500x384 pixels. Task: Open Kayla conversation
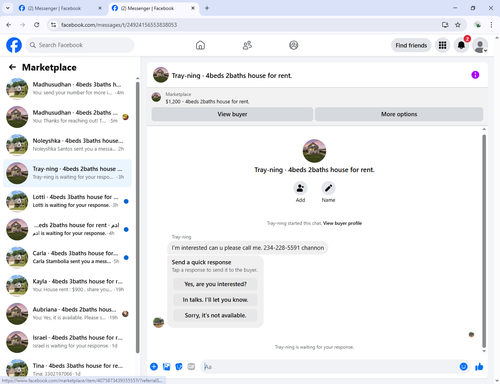[x=67, y=285]
